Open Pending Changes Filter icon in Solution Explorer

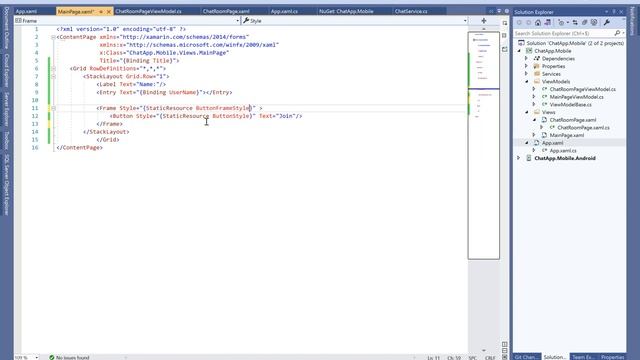point(562,23)
